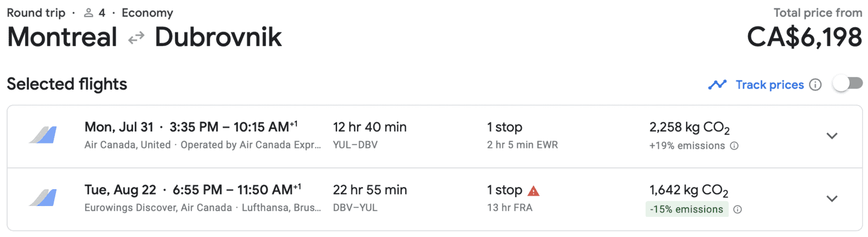The width and height of the screenshot is (868, 237).
Task: Expand the Mon, Jul 31 flight details
Action: point(832,136)
